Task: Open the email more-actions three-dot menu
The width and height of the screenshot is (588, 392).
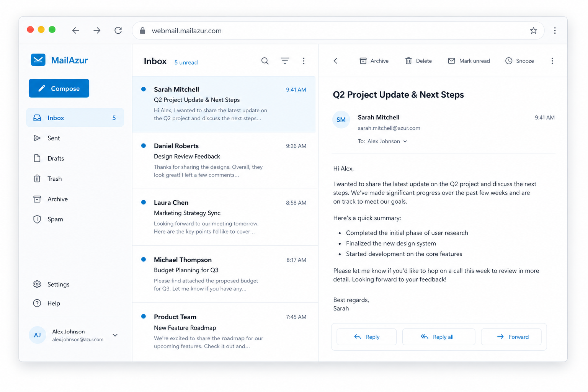Action: (x=552, y=61)
